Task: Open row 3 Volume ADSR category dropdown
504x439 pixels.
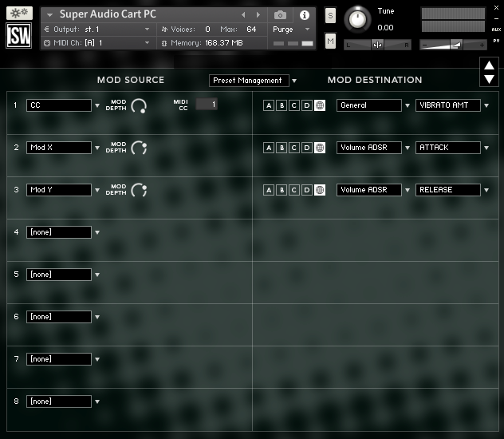Action: pyautogui.click(x=368, y=190)
